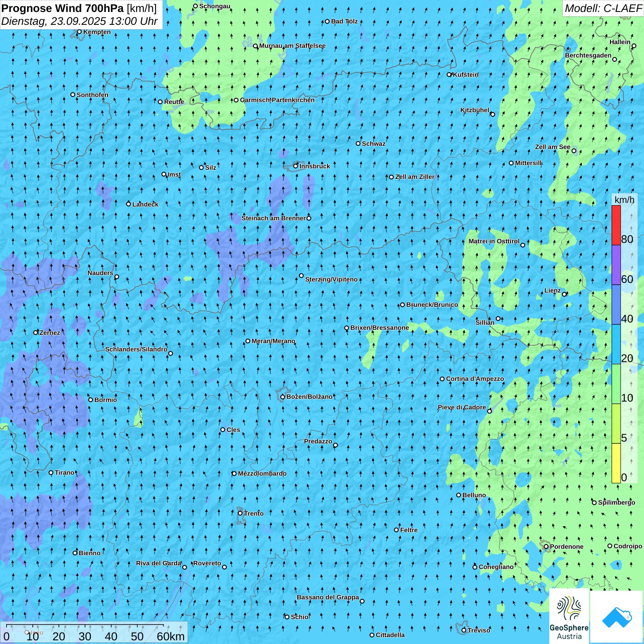Click the Pordenone city label
Screen dimensions: 644x644
pos(567,546)
